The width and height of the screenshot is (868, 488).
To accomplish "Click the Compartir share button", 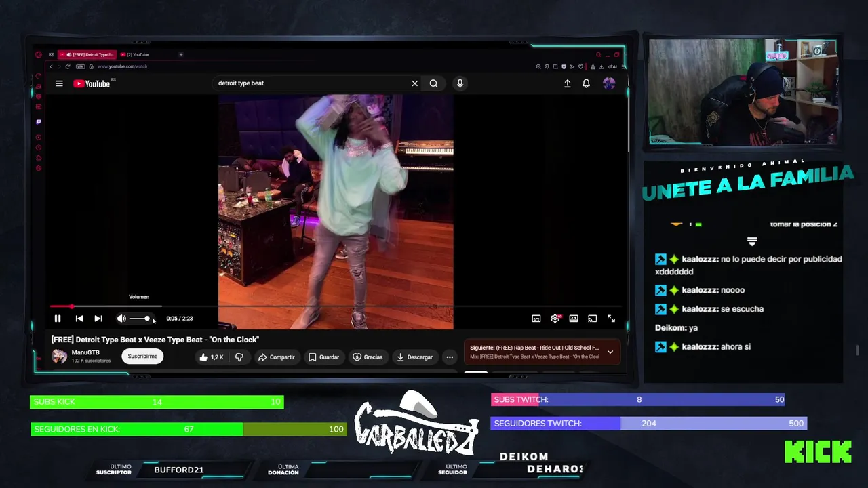I will click(x=276, y=357).
